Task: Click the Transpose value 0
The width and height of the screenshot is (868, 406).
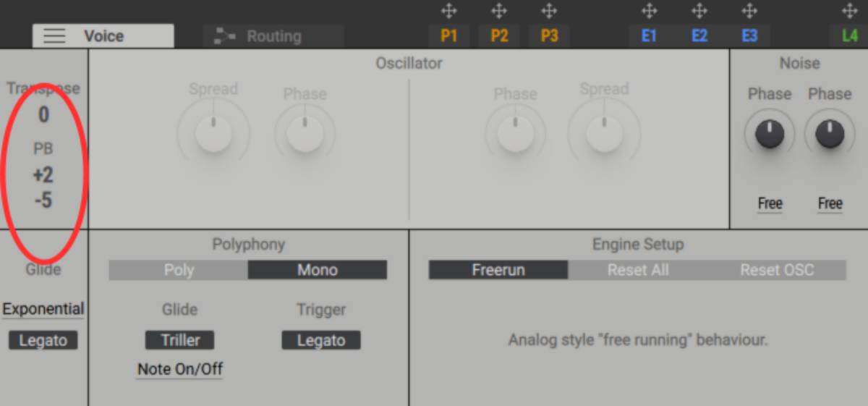Action: (x=43, y=114)
